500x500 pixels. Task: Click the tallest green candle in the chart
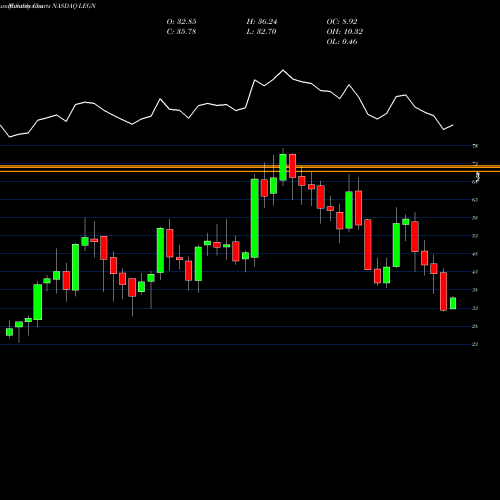(255, 218)
